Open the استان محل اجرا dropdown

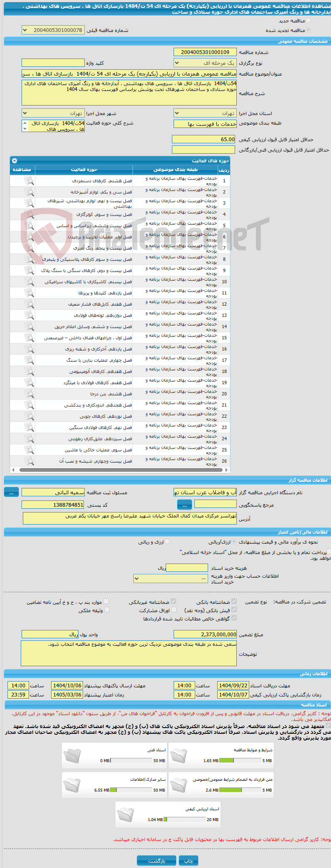[x=205, y=113]
